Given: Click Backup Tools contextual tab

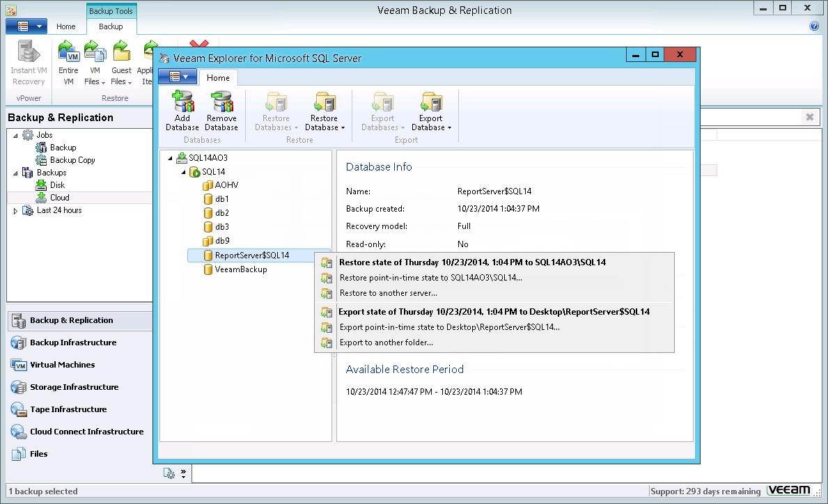Looking at the screenshot, I should coord(111,11).
